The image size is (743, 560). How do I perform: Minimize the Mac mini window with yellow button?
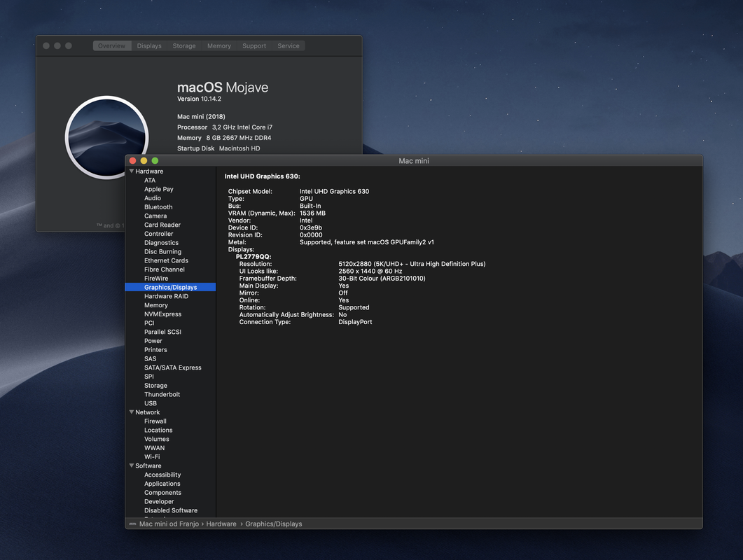(x=144, y=161)
